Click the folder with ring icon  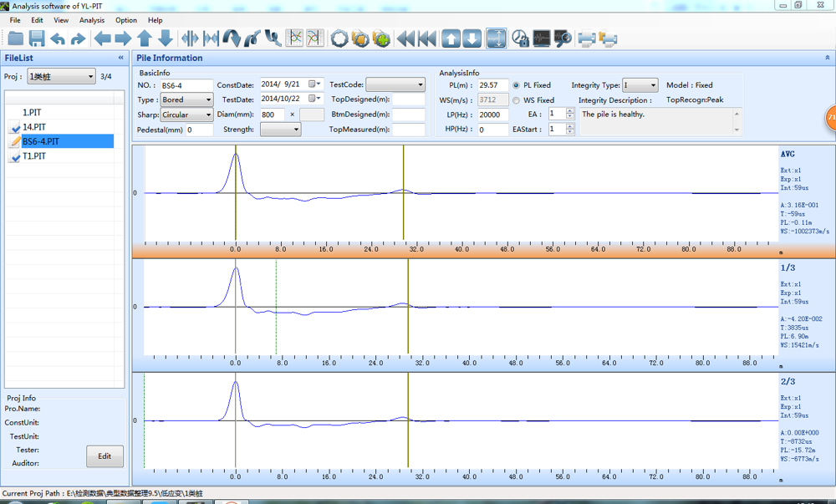tap(360, 38)
